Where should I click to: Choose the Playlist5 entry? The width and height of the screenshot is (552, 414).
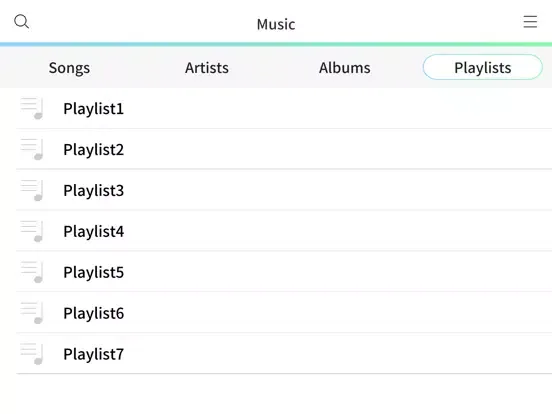tap(284, 272)
